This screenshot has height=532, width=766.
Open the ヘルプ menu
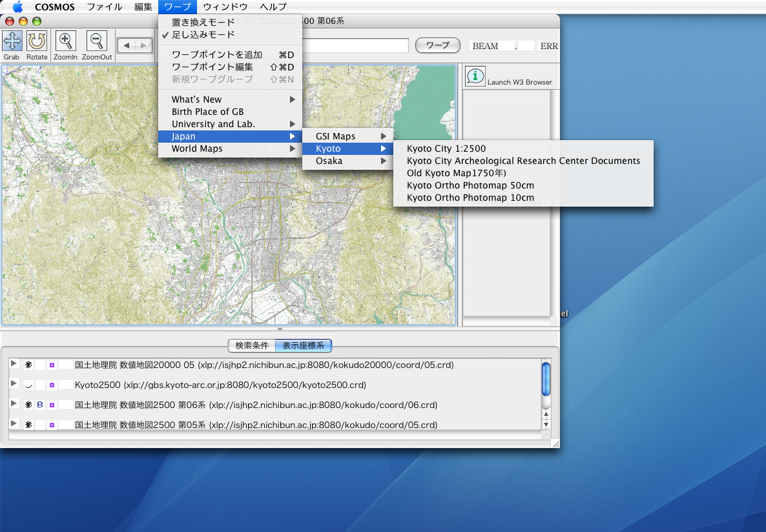(x=274, y=7)
